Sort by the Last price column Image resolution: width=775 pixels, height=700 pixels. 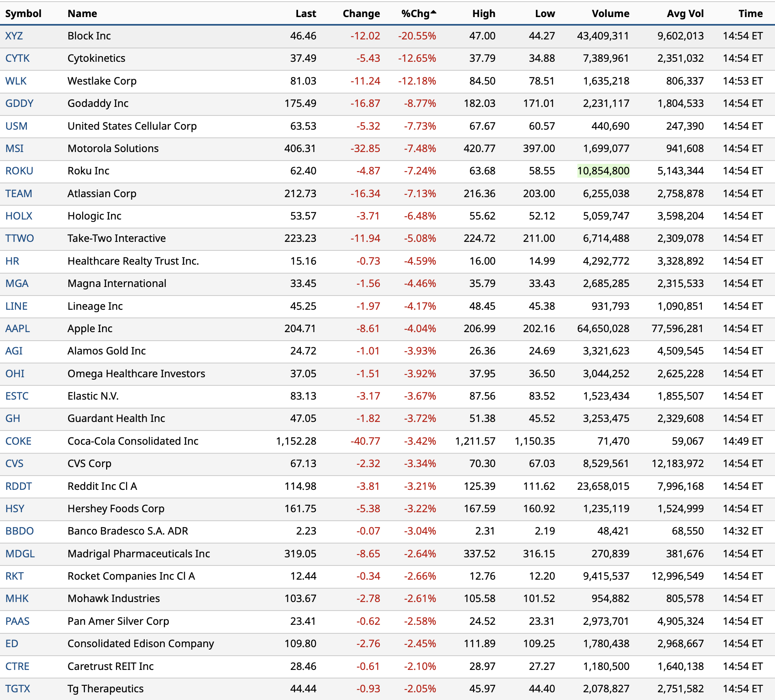(305, 13)
